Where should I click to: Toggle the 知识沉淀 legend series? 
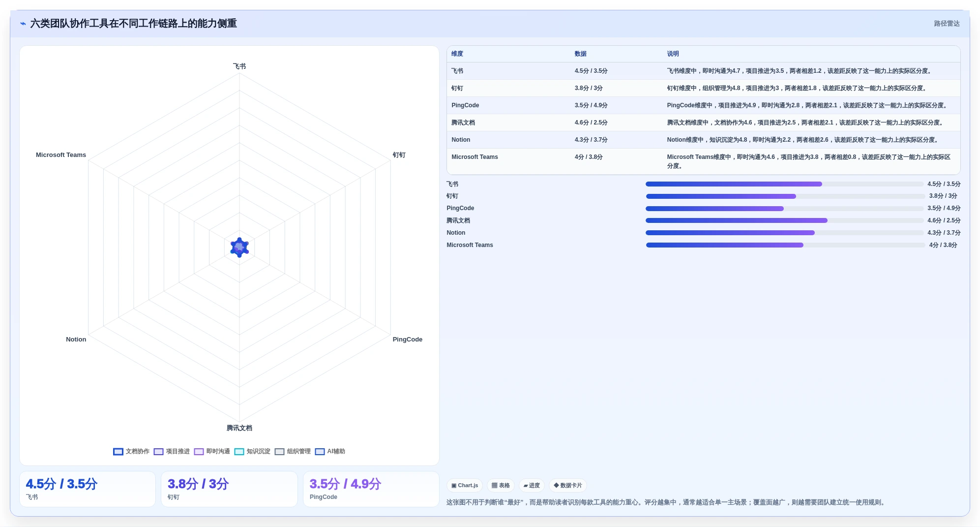[252, 451]
